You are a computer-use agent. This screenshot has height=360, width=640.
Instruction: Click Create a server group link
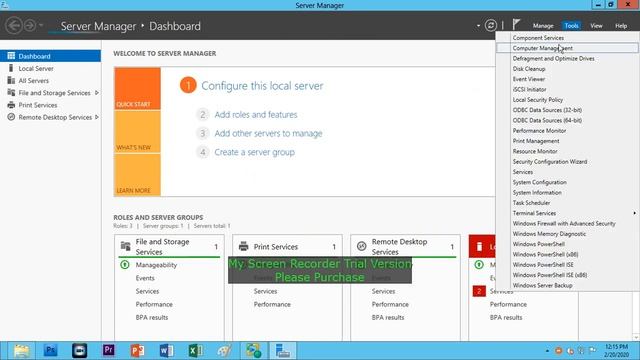tap(254, 152)
